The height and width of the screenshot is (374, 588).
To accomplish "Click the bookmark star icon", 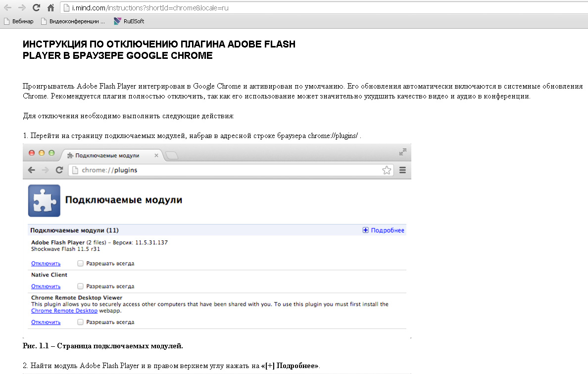I will click(387, 170).
